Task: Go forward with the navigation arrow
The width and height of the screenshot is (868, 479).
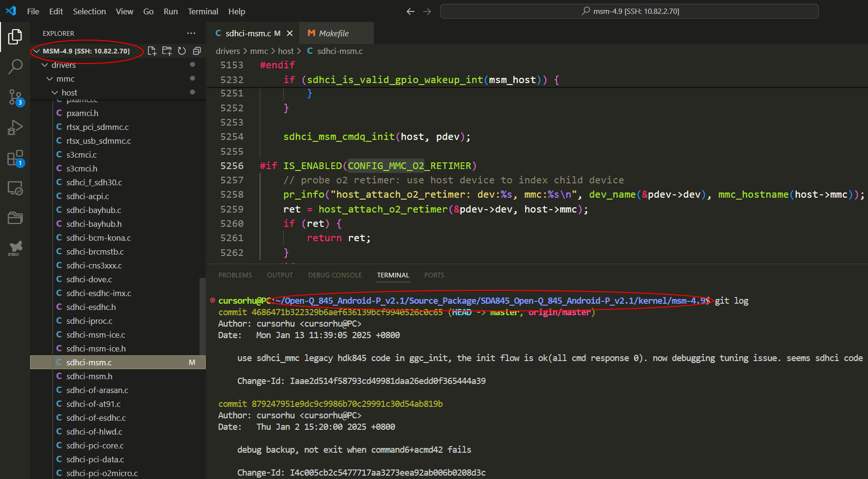Action: click(427, 11)
